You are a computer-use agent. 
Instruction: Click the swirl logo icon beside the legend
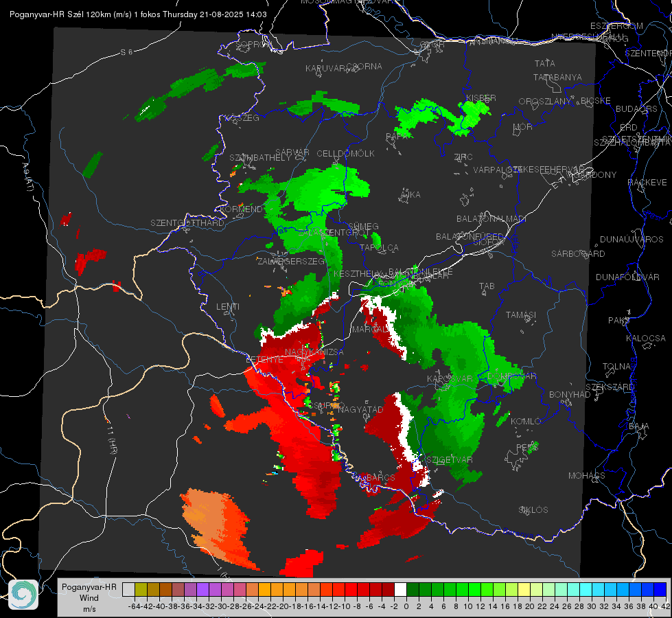coord(23,595)
